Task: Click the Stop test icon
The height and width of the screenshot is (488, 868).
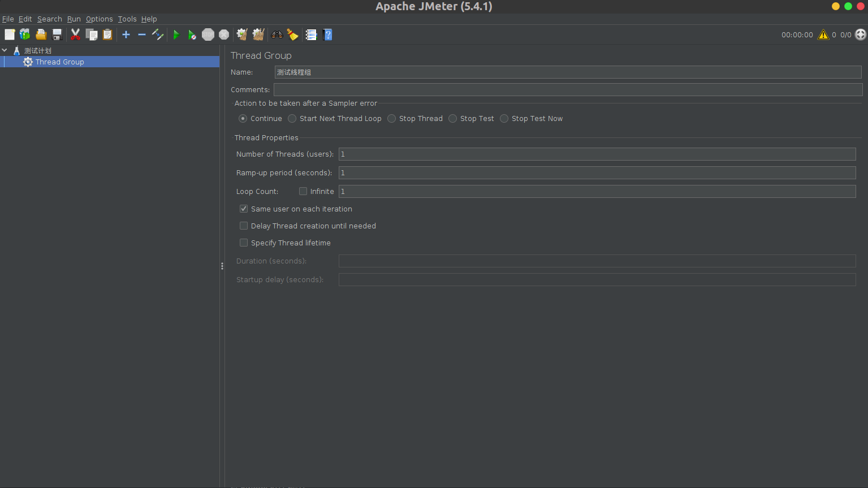Action: (208, 34)
